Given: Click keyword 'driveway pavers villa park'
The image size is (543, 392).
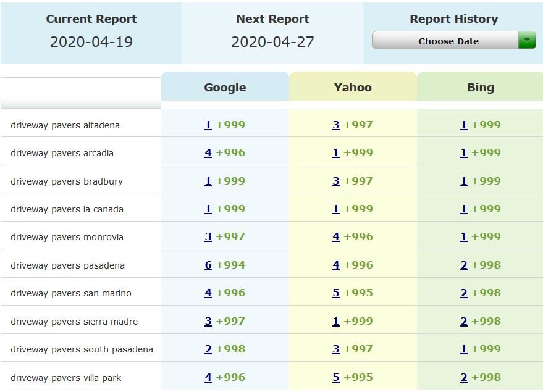Looking at the screenshot, I should tap(66, 378).
